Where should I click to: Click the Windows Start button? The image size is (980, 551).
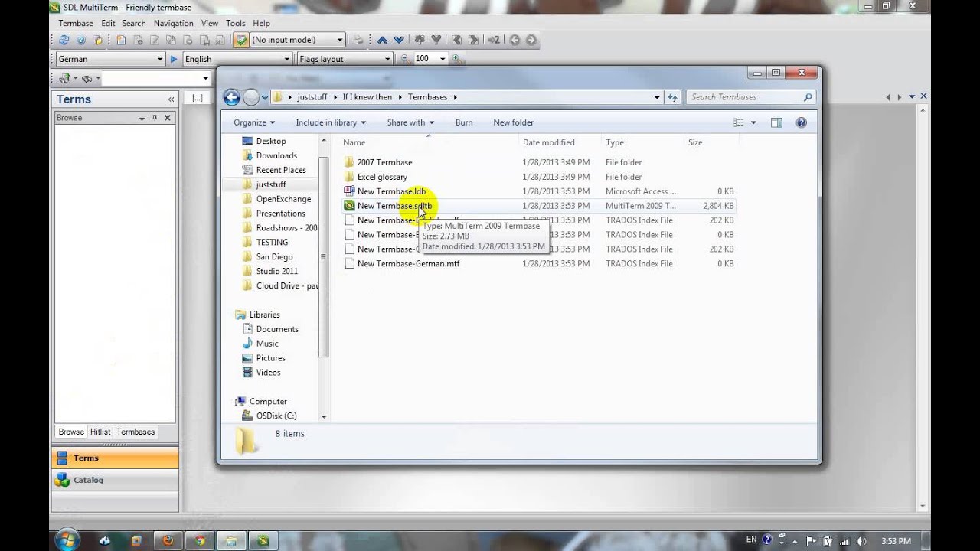67,540
